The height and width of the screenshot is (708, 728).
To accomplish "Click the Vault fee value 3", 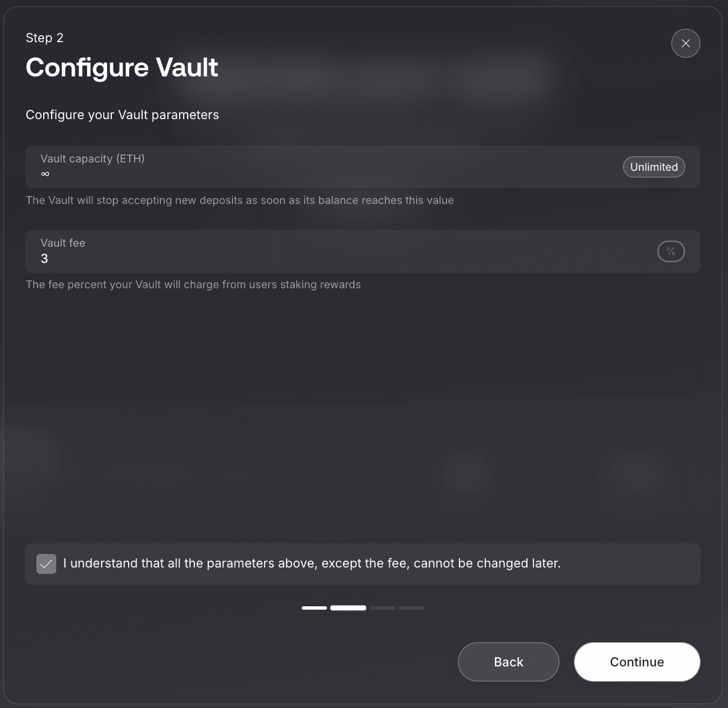I will pyautogui.click(x=45, y=259).
